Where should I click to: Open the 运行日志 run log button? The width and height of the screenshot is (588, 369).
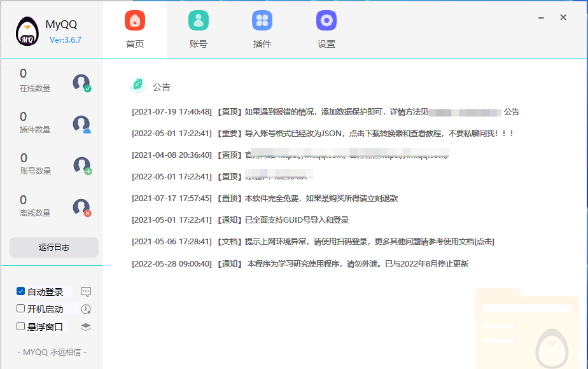coord(54,247)
